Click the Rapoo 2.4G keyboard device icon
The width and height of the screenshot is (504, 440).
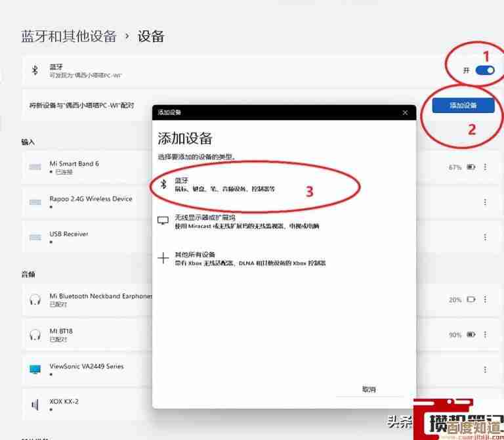(x=35, y=202)
